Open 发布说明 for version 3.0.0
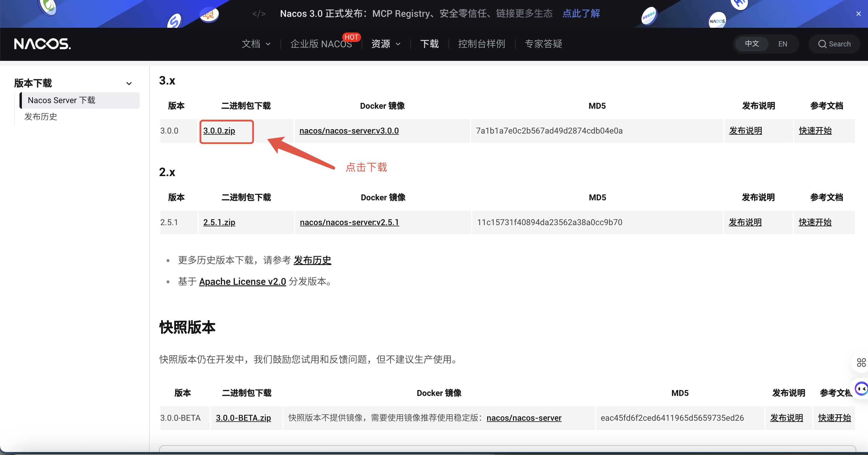 (x=746, y=131)
